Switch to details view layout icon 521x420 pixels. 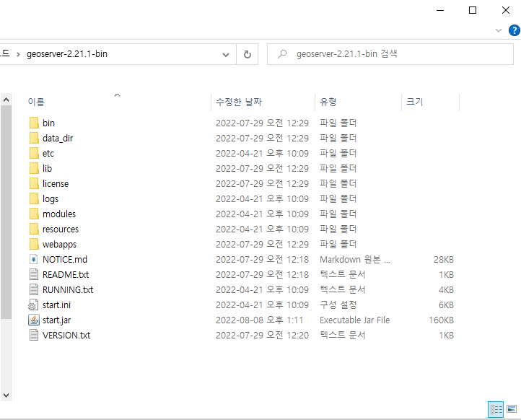point(496,409)
